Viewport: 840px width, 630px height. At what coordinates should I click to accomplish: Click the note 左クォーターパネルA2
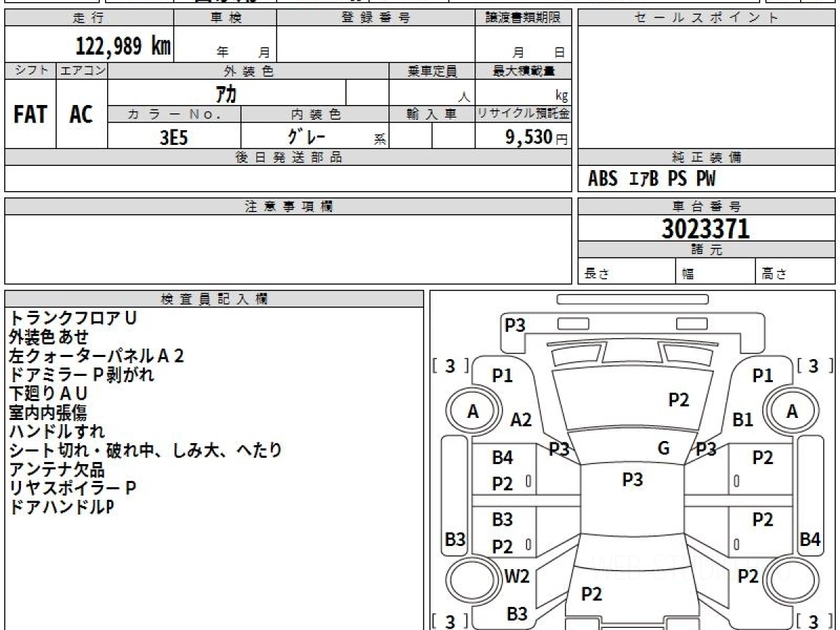tap(97, 356)
